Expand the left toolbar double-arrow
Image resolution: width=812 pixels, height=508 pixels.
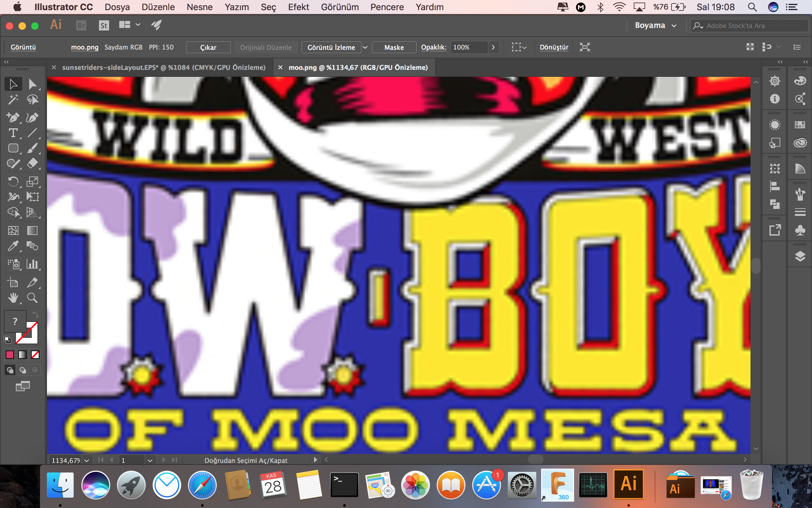point(6,62)
